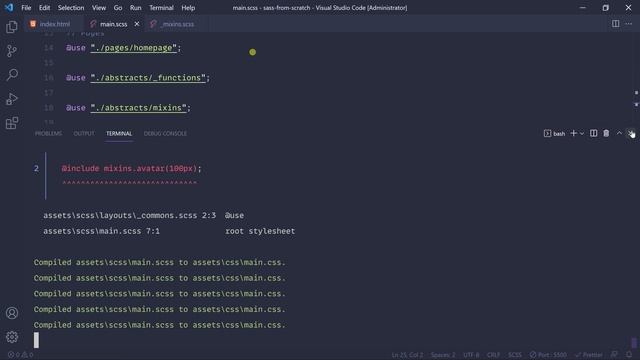
Task: Open the feedback icon in status bar
Action: click(x=614, y=355)
